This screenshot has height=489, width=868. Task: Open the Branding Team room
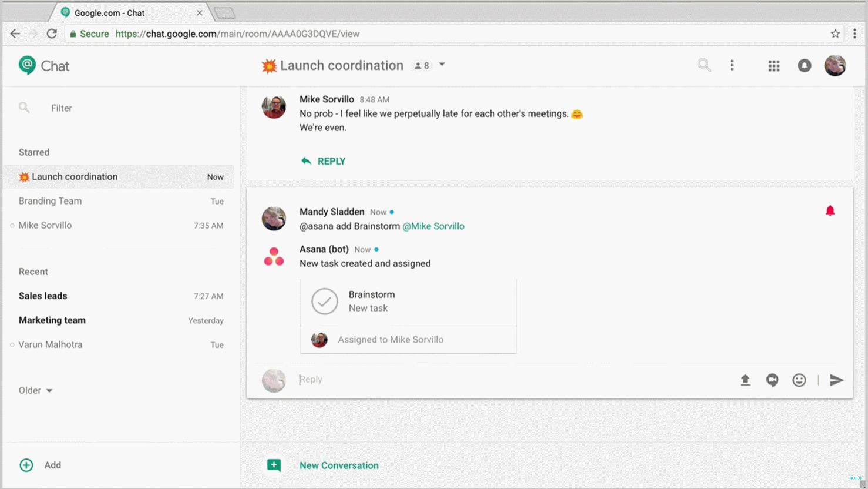[118, 201]
